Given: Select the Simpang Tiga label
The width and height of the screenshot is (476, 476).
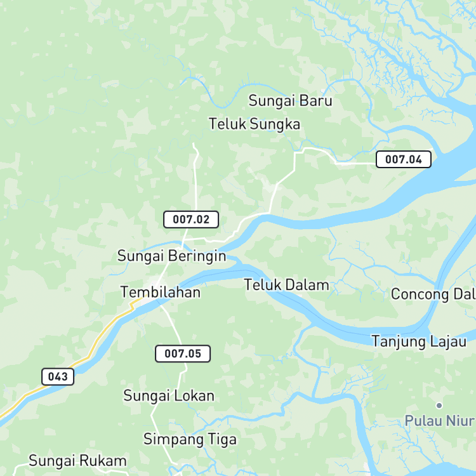Looking at the screenshot, I should pos(190,440).
